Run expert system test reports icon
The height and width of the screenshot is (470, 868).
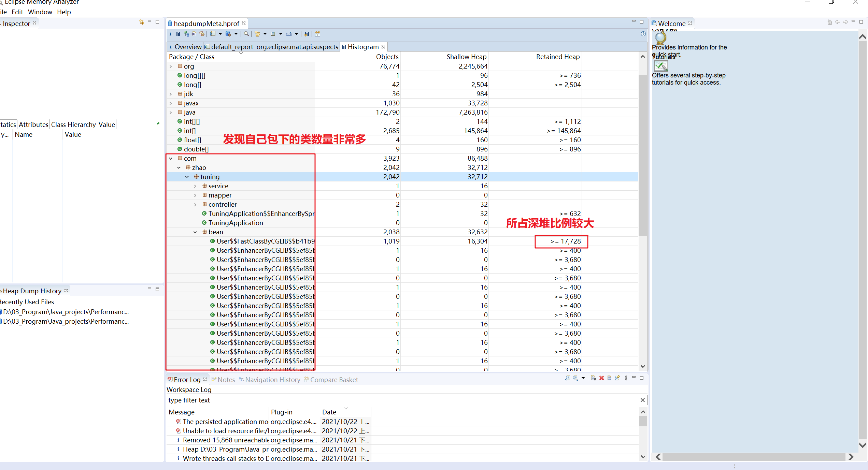click(x=213, y=34)
